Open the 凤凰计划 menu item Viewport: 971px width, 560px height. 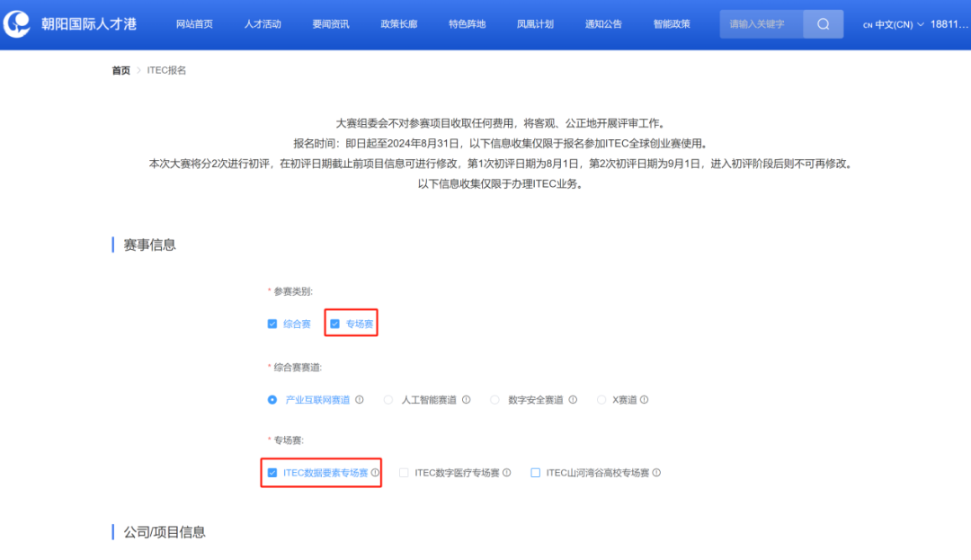click(x=535, y=24)
